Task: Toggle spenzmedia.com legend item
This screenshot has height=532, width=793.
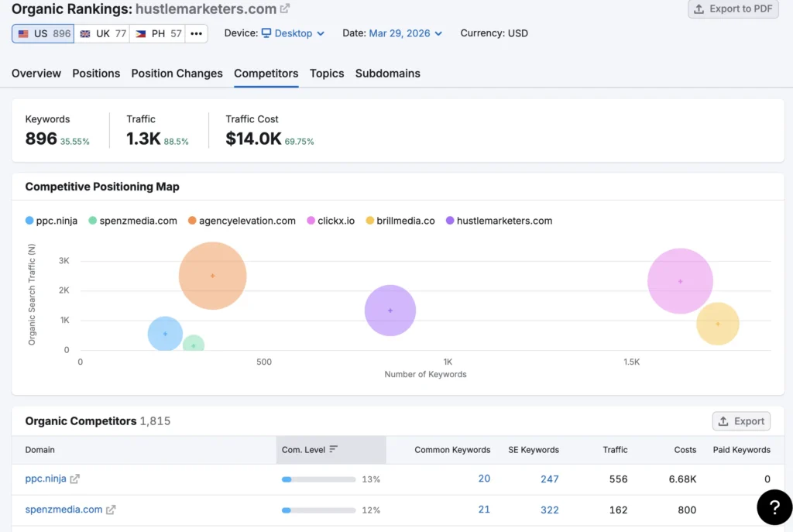Action: pos(133,221)
